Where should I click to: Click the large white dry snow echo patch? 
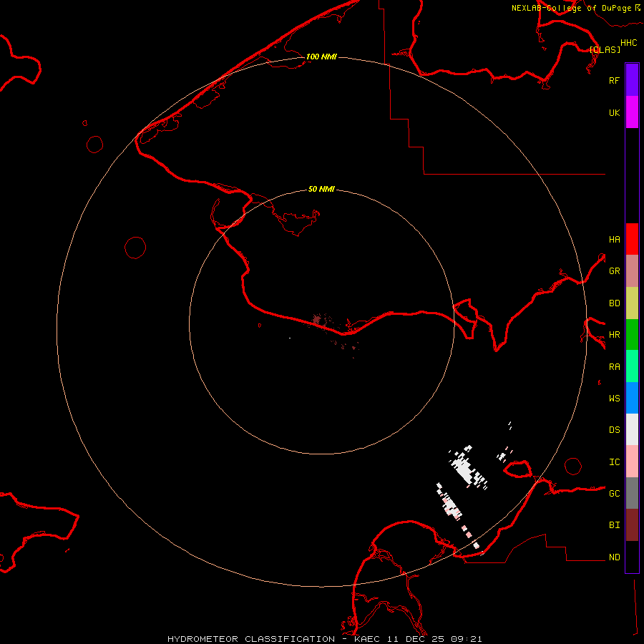[x=468, y=467]
